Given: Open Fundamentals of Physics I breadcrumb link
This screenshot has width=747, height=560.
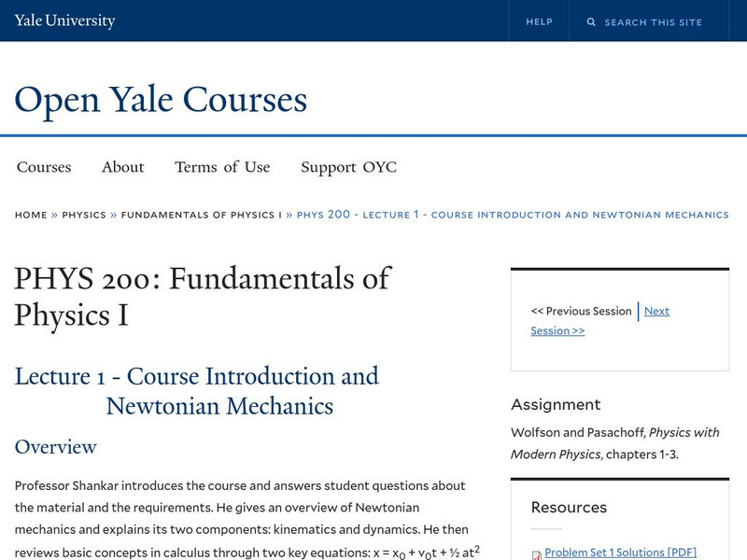Looking at the screenshot, I should (x=203, y=215).
